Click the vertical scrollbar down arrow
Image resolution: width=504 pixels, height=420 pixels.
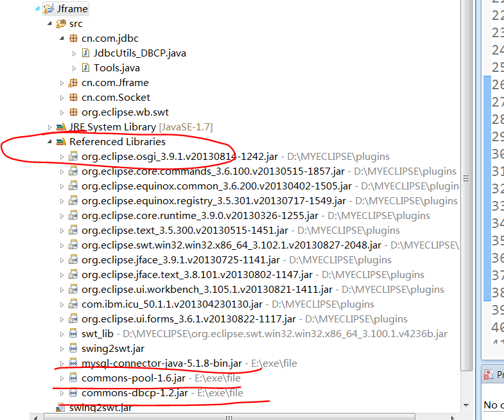coord(466,405)
